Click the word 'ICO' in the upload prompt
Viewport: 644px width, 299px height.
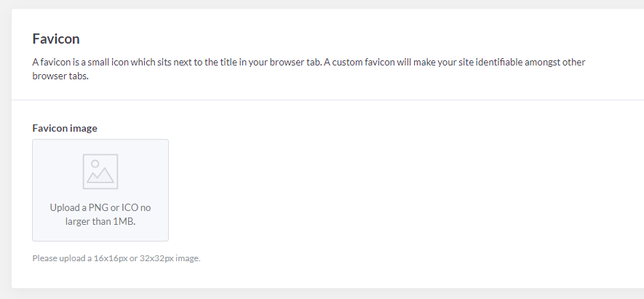130,207
